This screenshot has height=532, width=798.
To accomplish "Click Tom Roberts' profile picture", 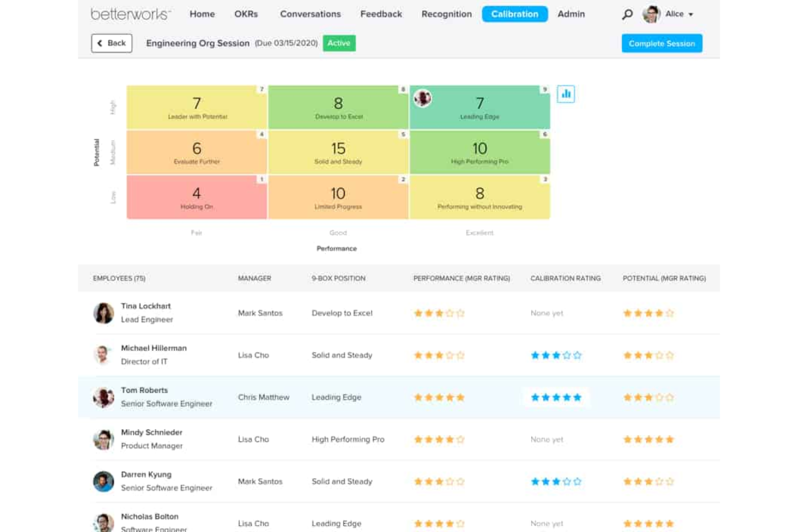I will pyautogui.click(x=104, y=397).
